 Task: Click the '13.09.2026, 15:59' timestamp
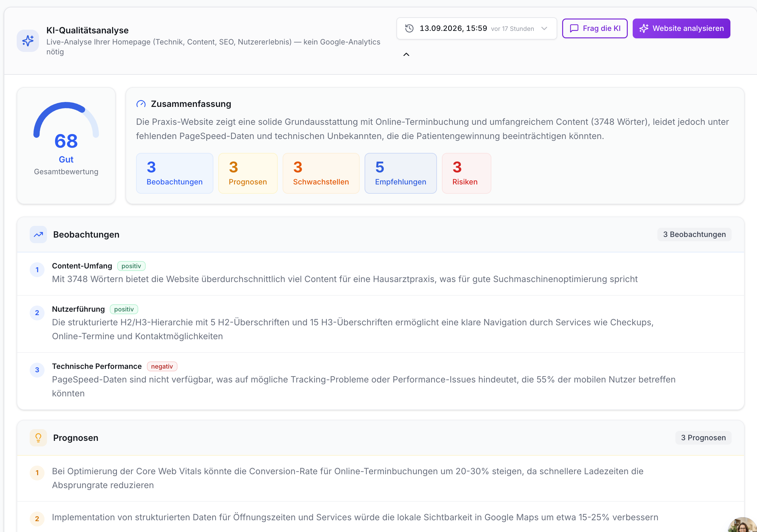click(453, 28)
